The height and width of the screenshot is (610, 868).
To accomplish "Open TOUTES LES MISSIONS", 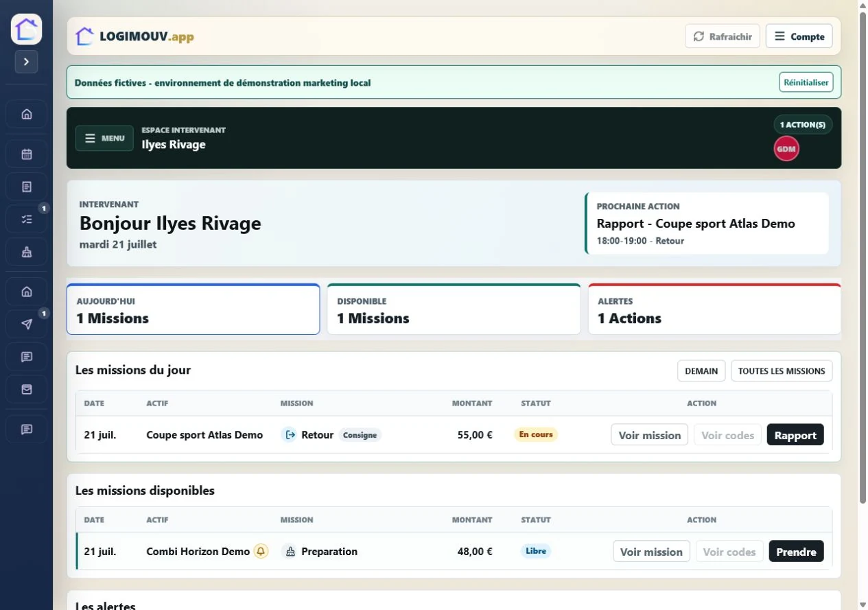I will coord(782,371).
